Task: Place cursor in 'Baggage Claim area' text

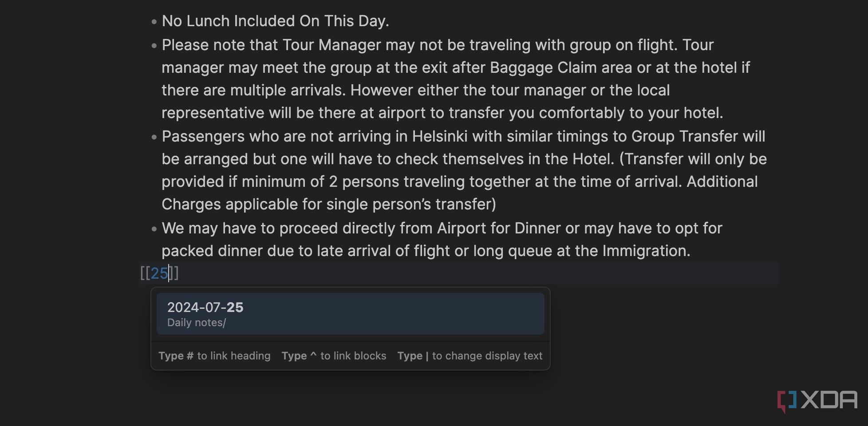Action: coord(561,67)
